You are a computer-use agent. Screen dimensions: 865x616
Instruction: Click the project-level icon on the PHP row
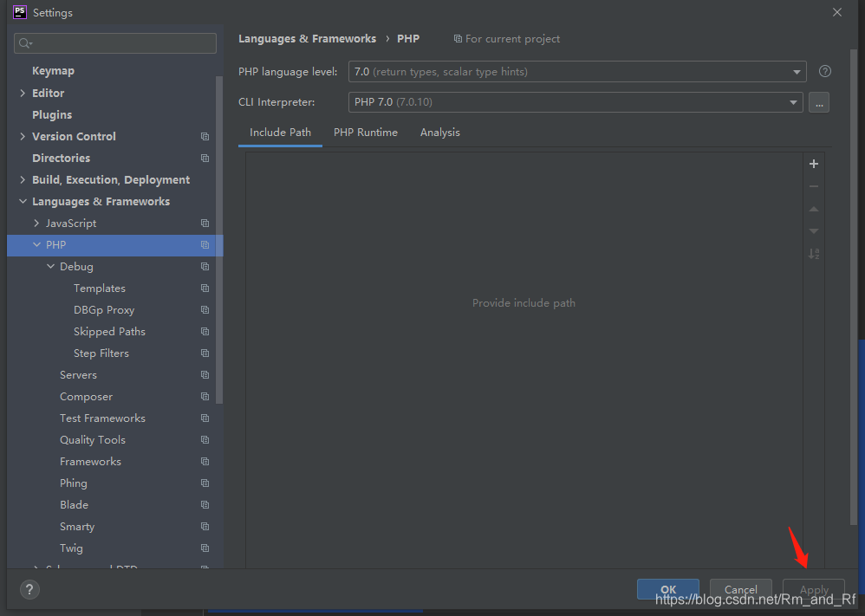pyautogui.click(x=205, y=245)
